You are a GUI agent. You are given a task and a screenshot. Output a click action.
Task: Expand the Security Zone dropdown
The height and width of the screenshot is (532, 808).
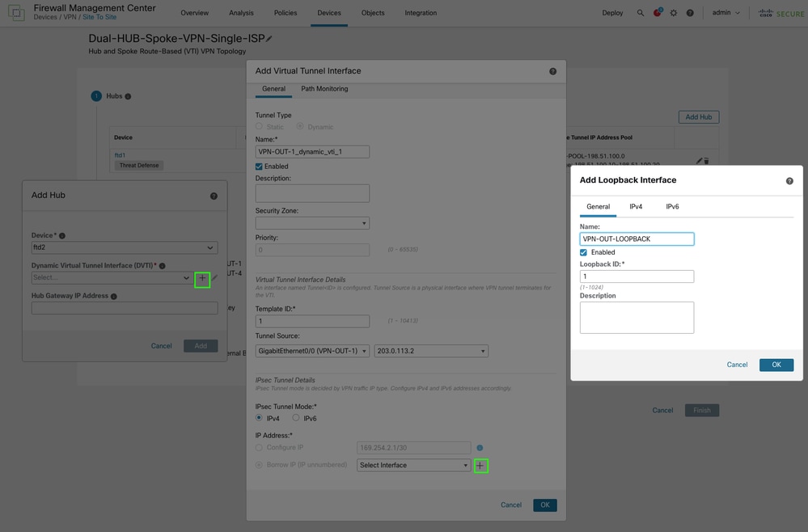coord(312,223)
